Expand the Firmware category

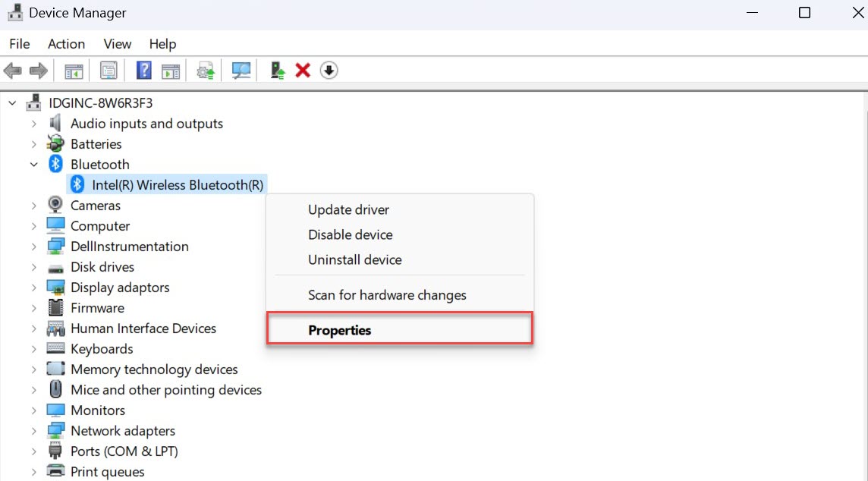(34, 308)
